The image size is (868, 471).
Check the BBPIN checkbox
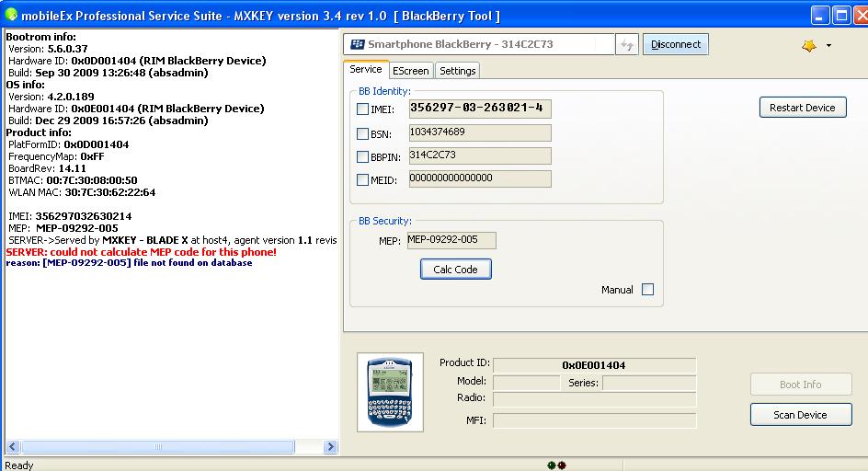(x=362, y=156)
